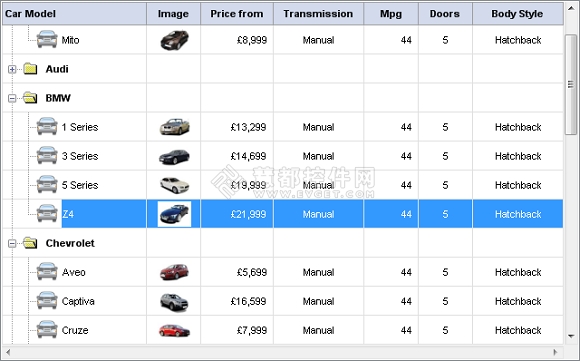Click the car icon beside Cruze
The image size is (580, 361).
[47, 330]
